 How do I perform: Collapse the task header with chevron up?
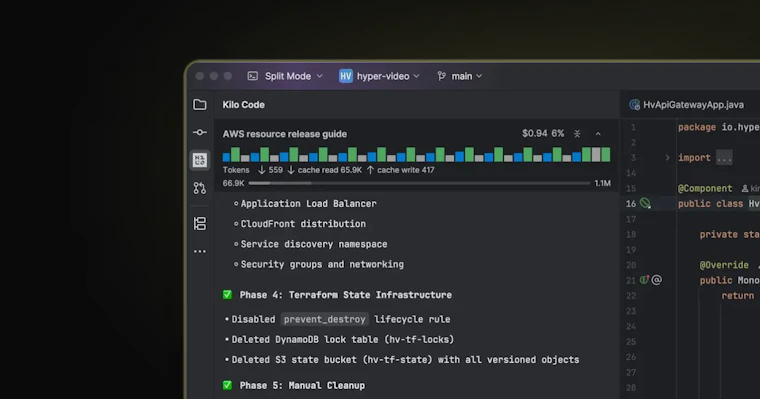[x=598, y=134]
